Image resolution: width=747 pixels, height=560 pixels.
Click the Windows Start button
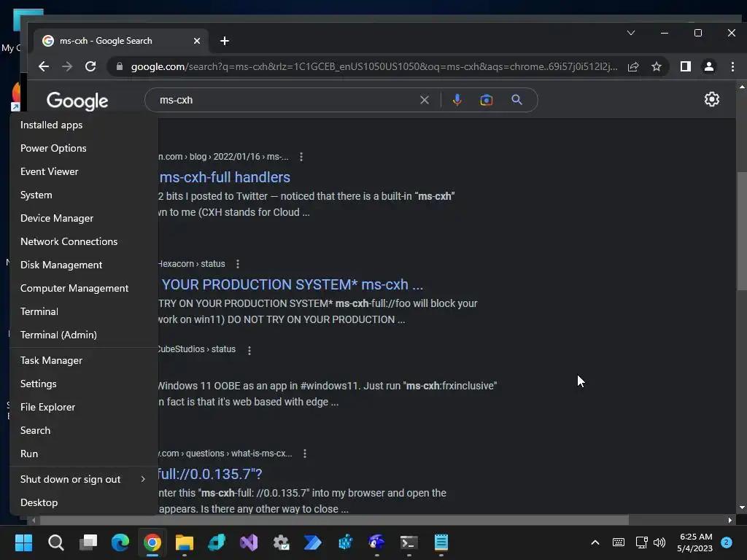pyautogui.click(x=23, y=542)
